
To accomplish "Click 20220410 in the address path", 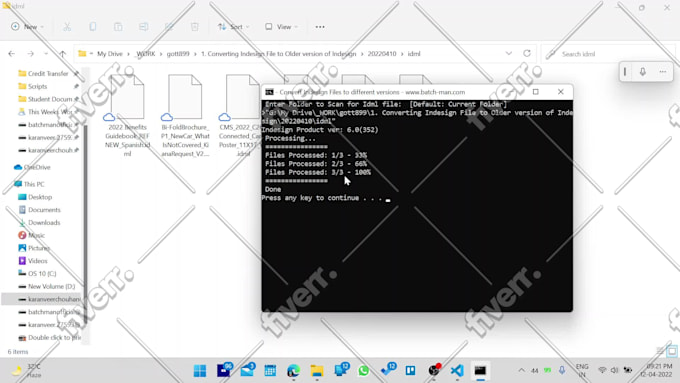I will pyautogui.click(x=382, y=54).
